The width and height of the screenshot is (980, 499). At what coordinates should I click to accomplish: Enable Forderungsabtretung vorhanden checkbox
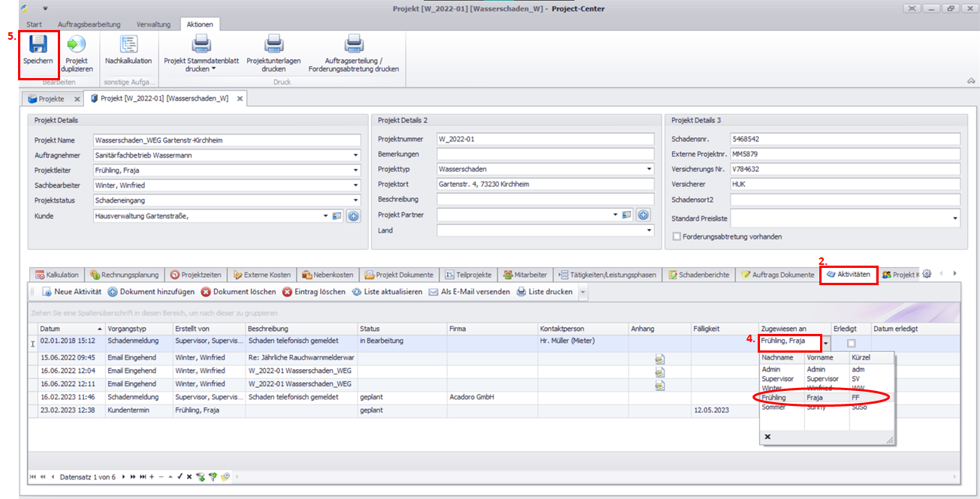(677, 236)
